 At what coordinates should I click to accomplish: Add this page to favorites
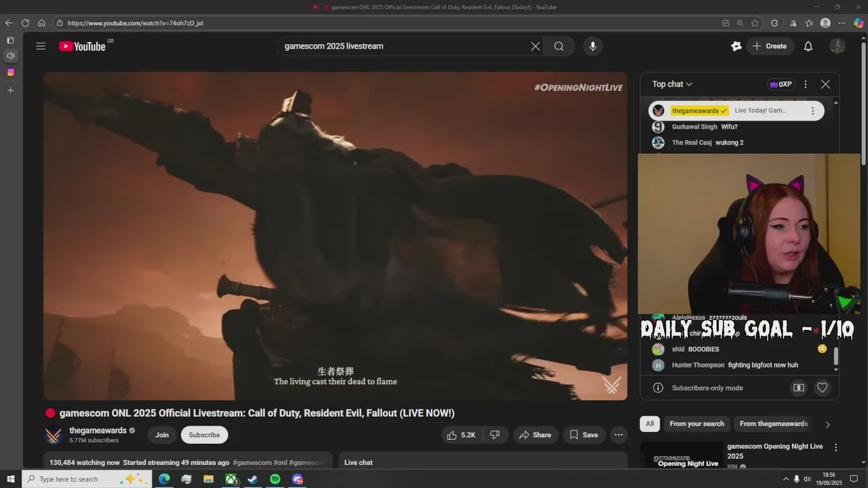tap(755, 23)
